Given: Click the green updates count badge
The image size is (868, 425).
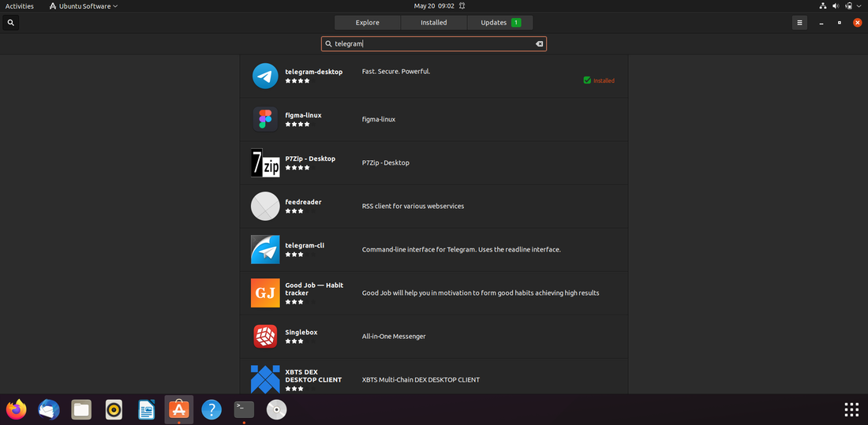Looking at the screenshot, I should pos(516,23).
